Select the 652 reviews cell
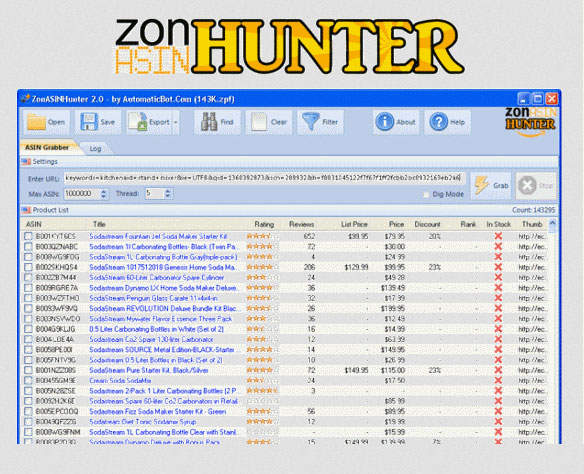Image resolution: width=584 pixels, height=474 pixels. (309, 236)
